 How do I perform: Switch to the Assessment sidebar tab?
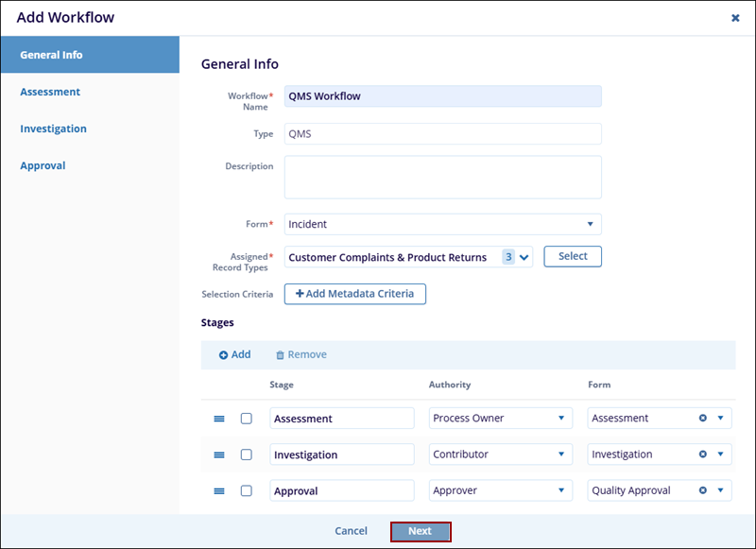tap(50, 92)
